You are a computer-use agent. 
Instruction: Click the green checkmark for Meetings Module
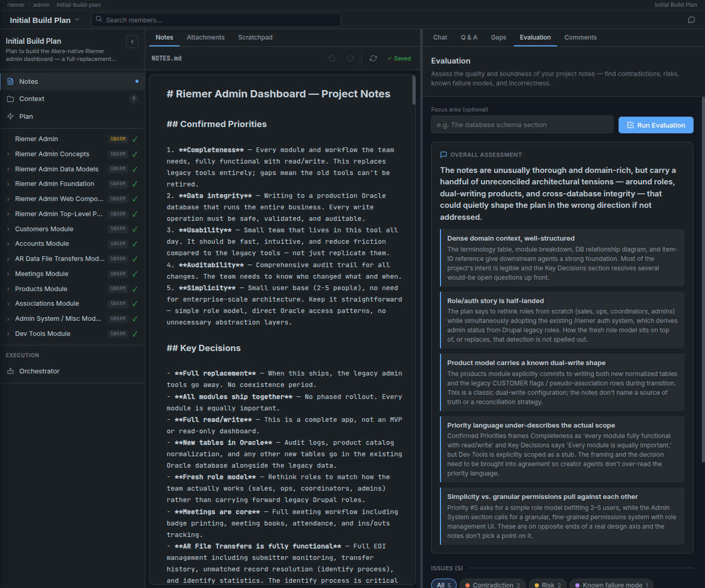(x=135, y=274)
